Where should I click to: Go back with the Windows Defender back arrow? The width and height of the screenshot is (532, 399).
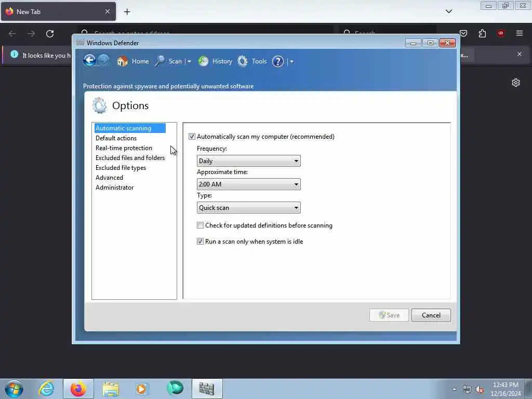click(x=89, y=61)
